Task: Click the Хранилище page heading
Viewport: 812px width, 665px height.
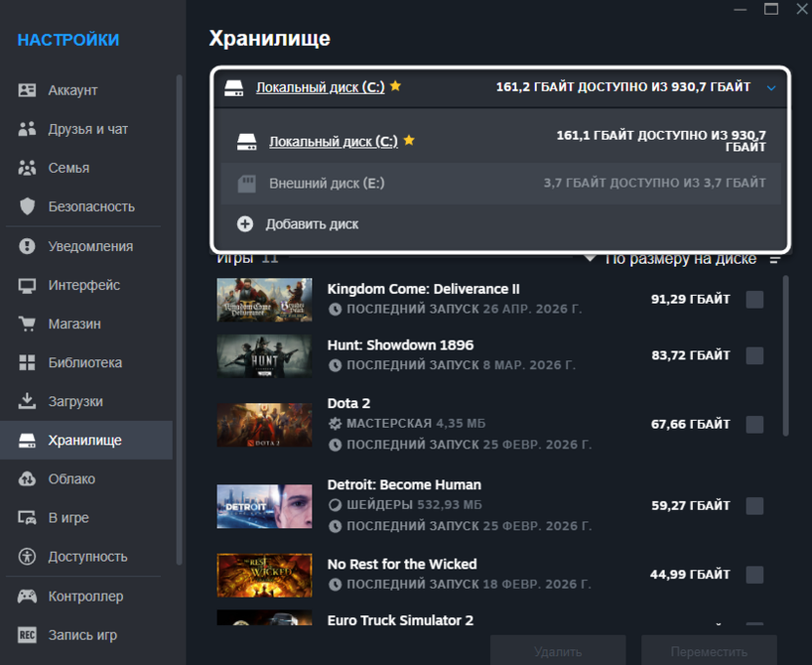Action: click(269, 39)
